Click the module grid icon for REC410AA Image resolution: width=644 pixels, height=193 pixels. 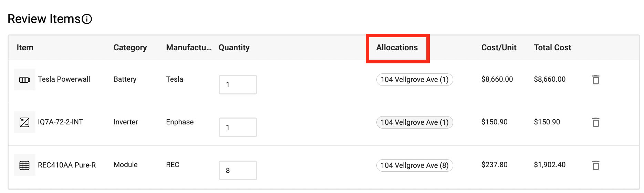pos(24,165)
